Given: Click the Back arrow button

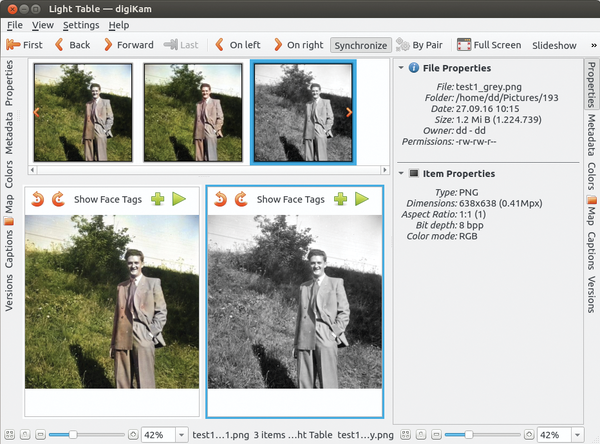Looking at the screenshot, I should [73, 45].
